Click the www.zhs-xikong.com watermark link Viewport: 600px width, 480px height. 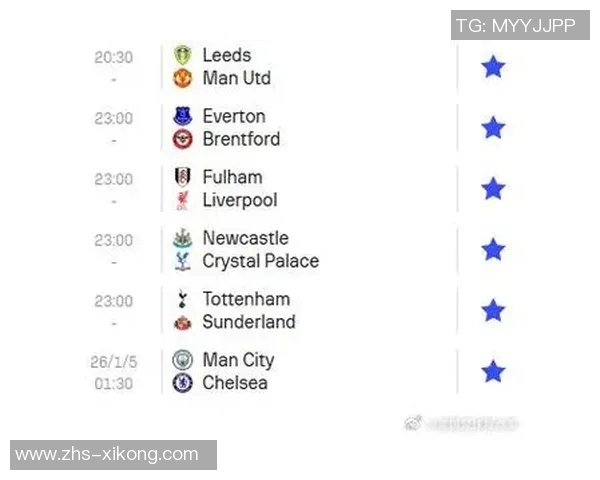tap(107, 455)
